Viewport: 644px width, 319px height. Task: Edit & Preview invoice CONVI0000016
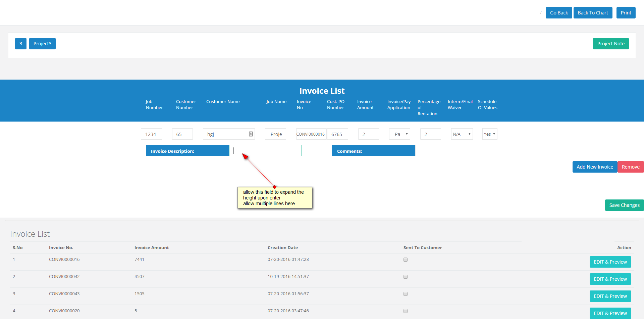(x=610, y=262)
